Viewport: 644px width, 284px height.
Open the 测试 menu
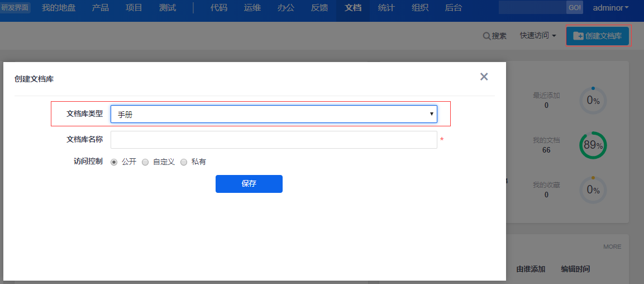click(168, 8)
